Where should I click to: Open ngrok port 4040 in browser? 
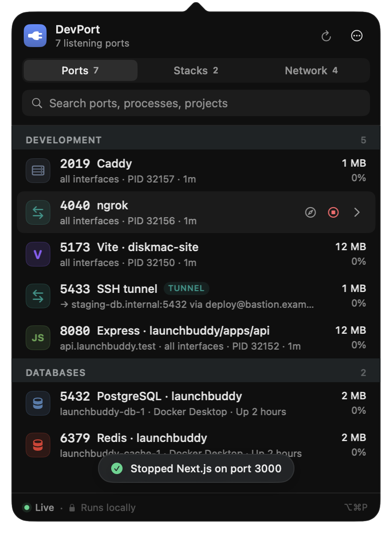coord(311,212)
